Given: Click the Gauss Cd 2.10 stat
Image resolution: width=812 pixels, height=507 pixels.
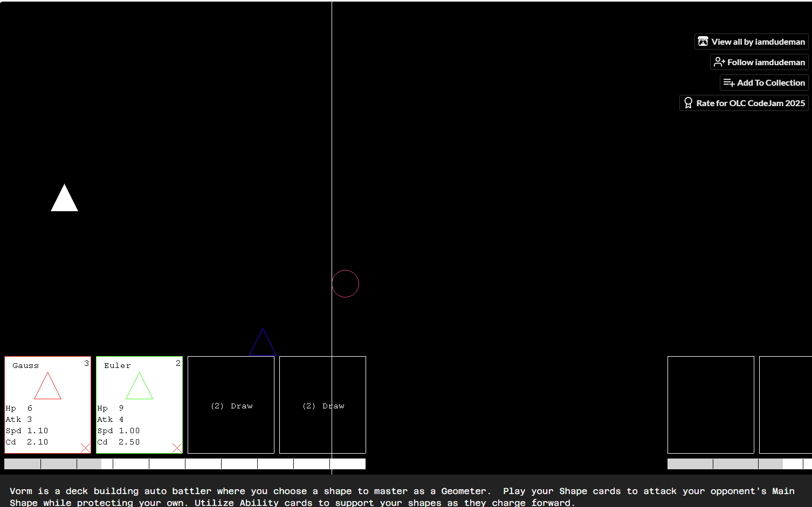Looking at the screenshot, I should pos(27,442).
